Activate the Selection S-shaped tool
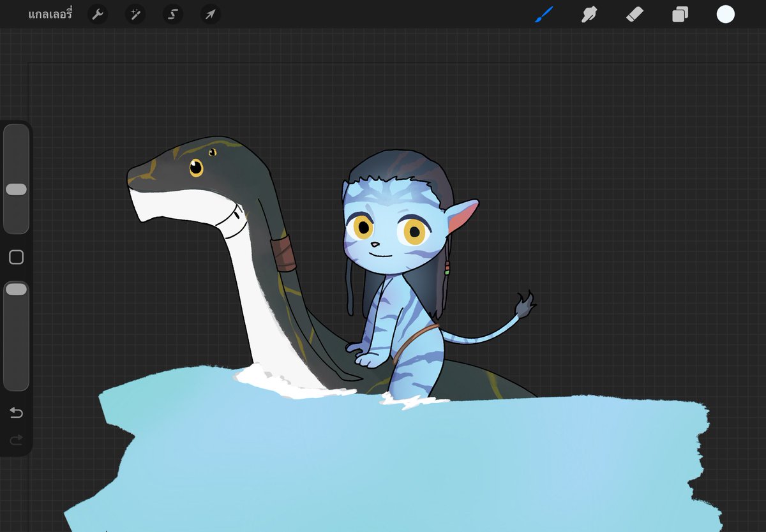 click(x=172, y=14)
